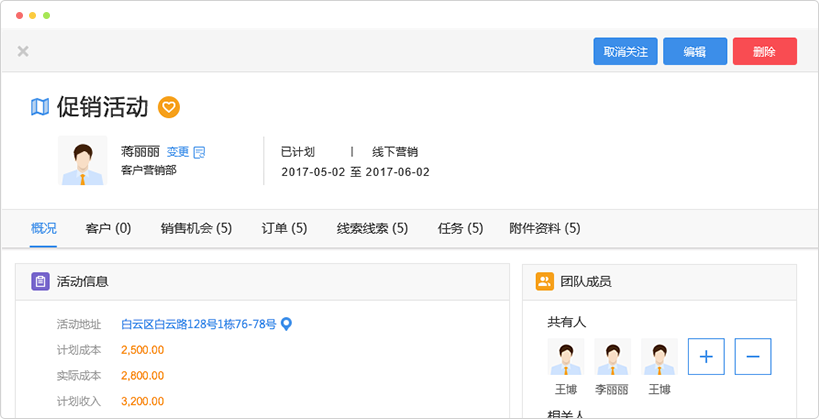Go to the 任务 (5) tab
The height and width of the screenshot is (419, 819).
pyautogui.click(x=460, y=228)
